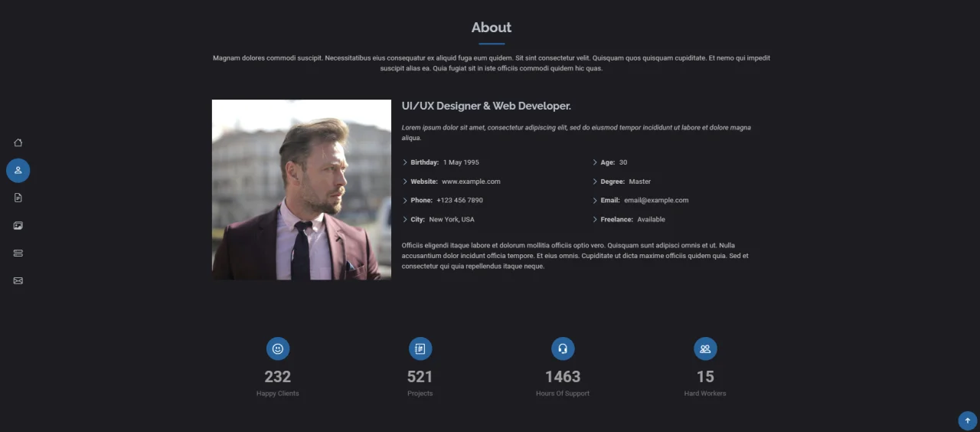
Task: Click the Hard Workers label
Action: (705, 394)
